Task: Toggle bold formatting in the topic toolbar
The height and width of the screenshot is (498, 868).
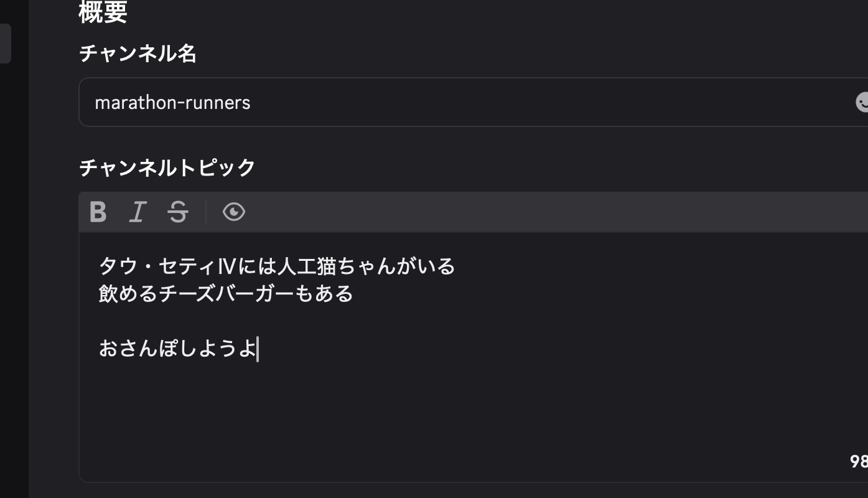Action: [98, 212]
